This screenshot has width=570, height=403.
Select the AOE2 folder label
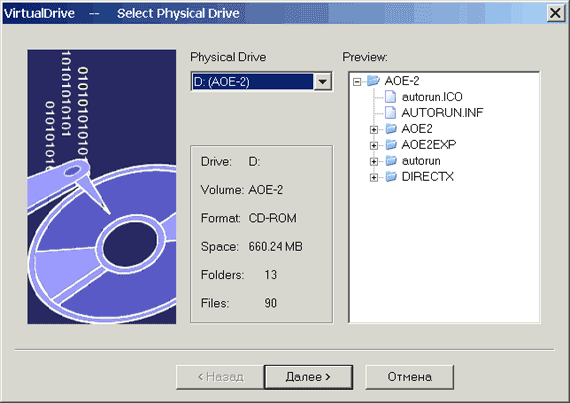click(417, 129)
